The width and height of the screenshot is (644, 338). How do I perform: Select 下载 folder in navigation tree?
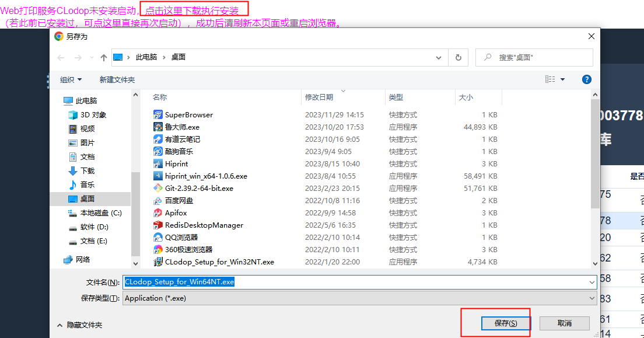pos(87,171)
